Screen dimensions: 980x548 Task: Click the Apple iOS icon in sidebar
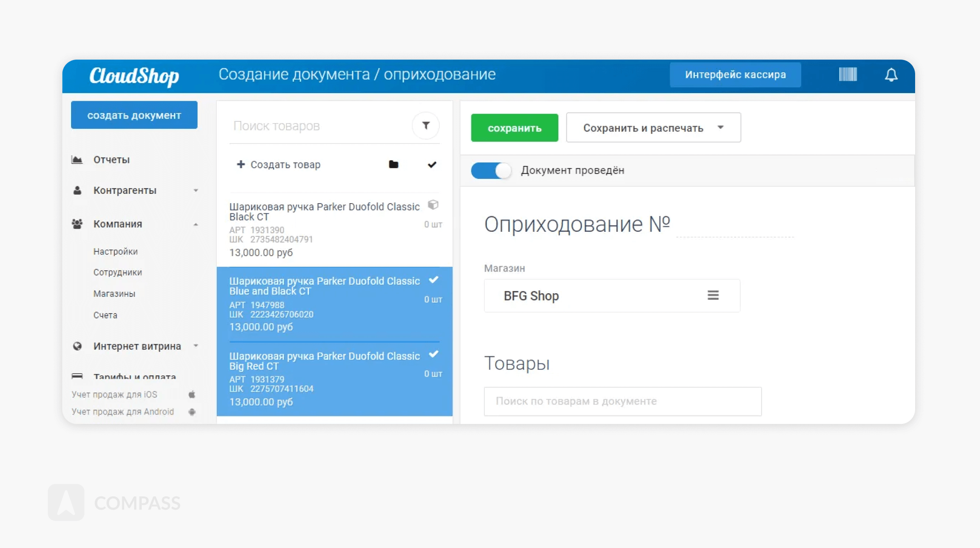[x=192, y=394]
